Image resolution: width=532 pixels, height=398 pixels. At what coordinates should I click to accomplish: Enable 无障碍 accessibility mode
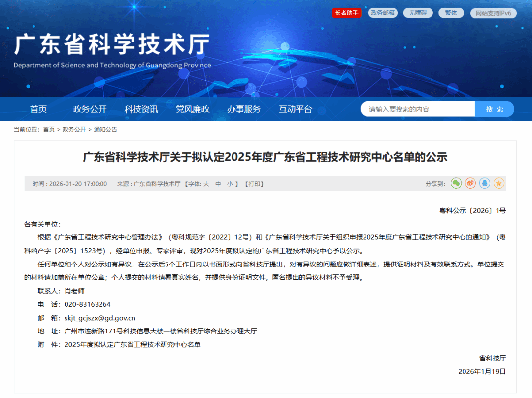click(x=418, y=13)
